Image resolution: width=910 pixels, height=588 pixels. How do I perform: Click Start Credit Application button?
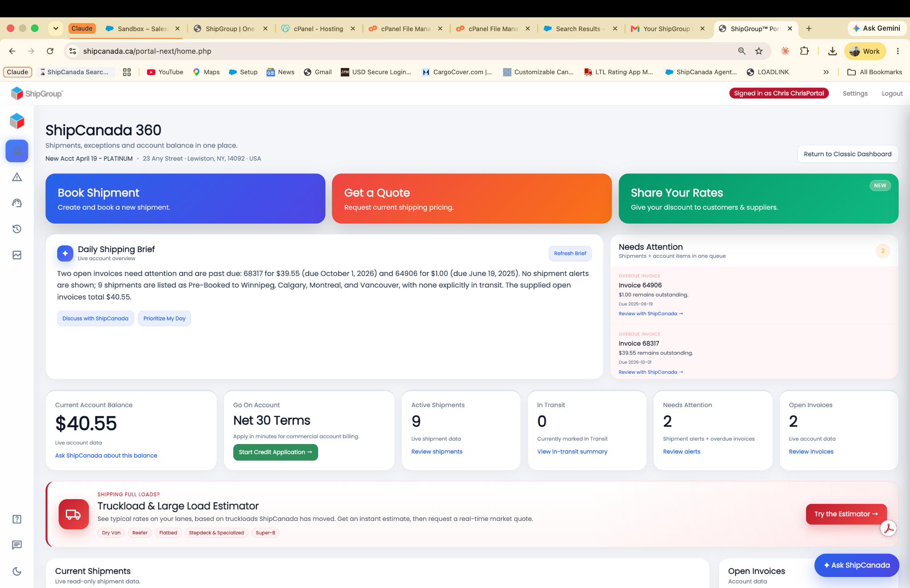(x=275, y=452)
